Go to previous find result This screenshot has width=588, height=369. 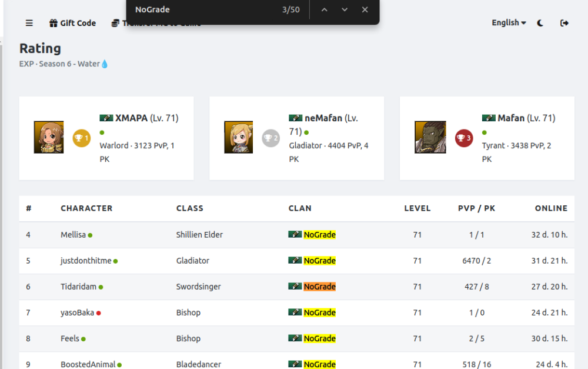[x=325, y=10]
